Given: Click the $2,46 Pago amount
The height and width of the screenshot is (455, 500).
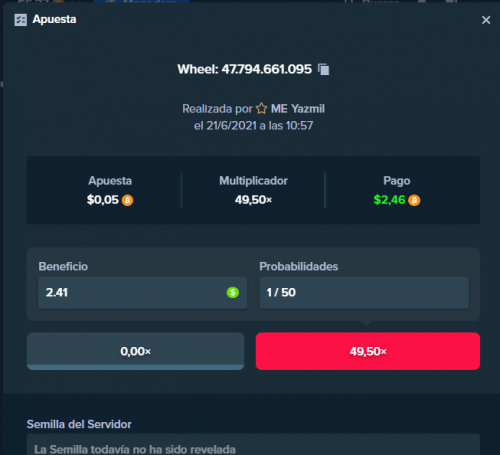Looking at the screenshot, I should pos(389,200).
